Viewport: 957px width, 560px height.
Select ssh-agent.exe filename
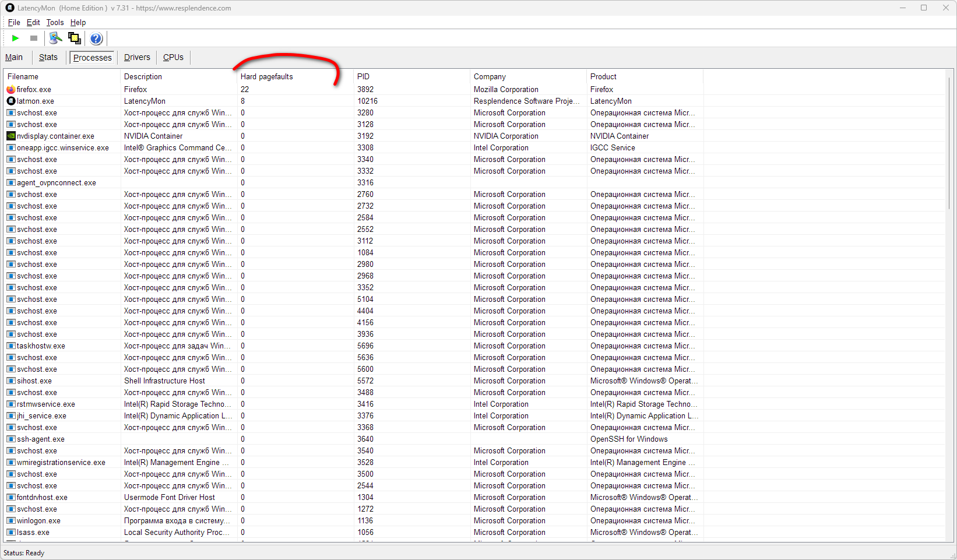(x=41, y=439)
